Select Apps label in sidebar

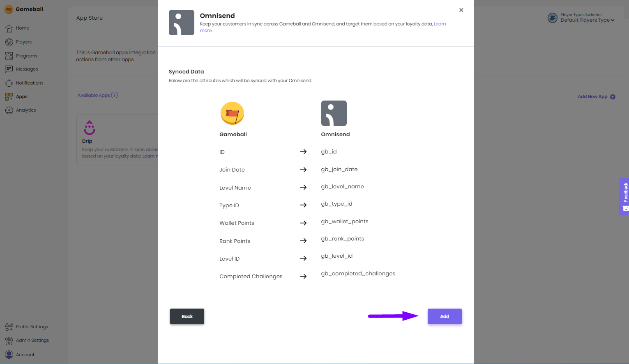(x=22, y=97)
